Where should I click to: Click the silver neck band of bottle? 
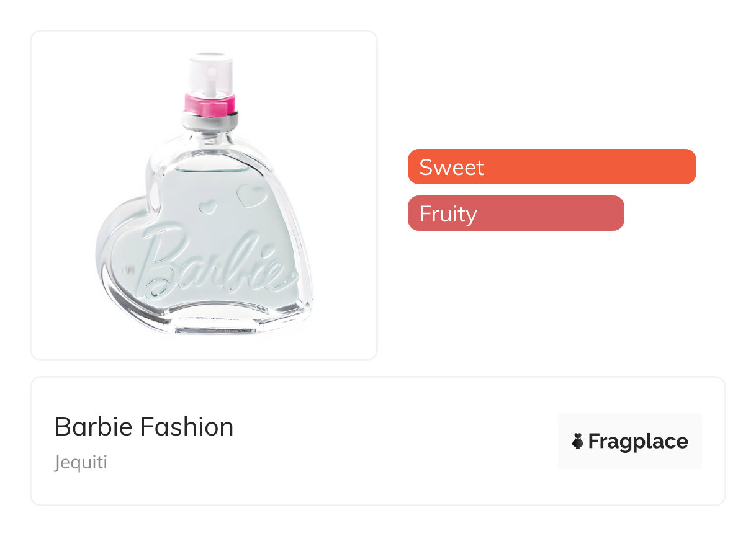tap(210, 118)
